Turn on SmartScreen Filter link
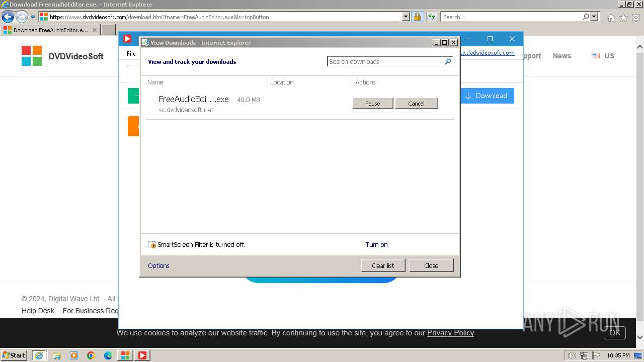Viewport: 644px width, 362px height. (x=376, y=244)
